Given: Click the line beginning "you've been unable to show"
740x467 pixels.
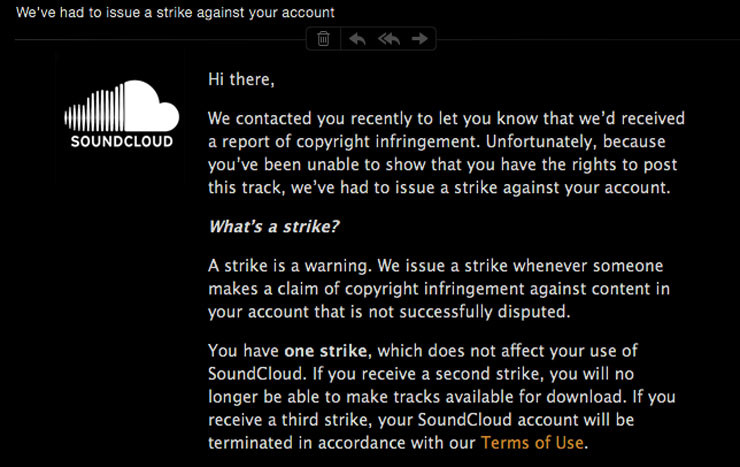Looking at the screenshot, I should click(x=443, y=165).
